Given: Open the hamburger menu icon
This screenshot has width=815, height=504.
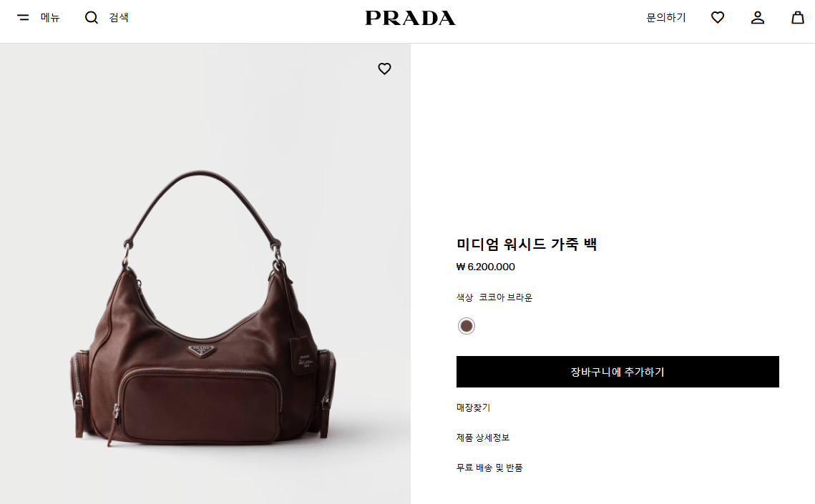Looking at the screenshot, I should click(x=23, y=18).
